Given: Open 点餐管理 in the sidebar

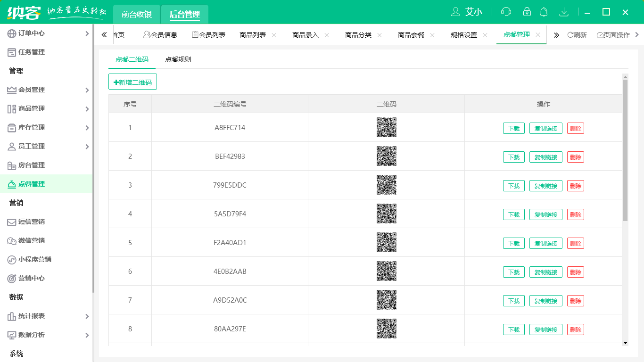Looking at the screenshot, I should pyautogui.click(x=32, y=184).
